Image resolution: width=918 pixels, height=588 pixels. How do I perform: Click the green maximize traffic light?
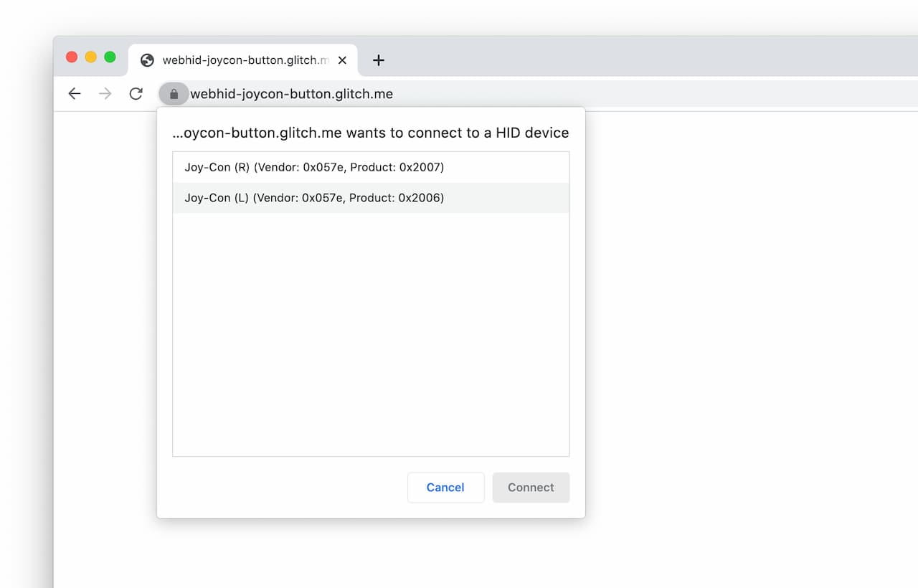109,56
